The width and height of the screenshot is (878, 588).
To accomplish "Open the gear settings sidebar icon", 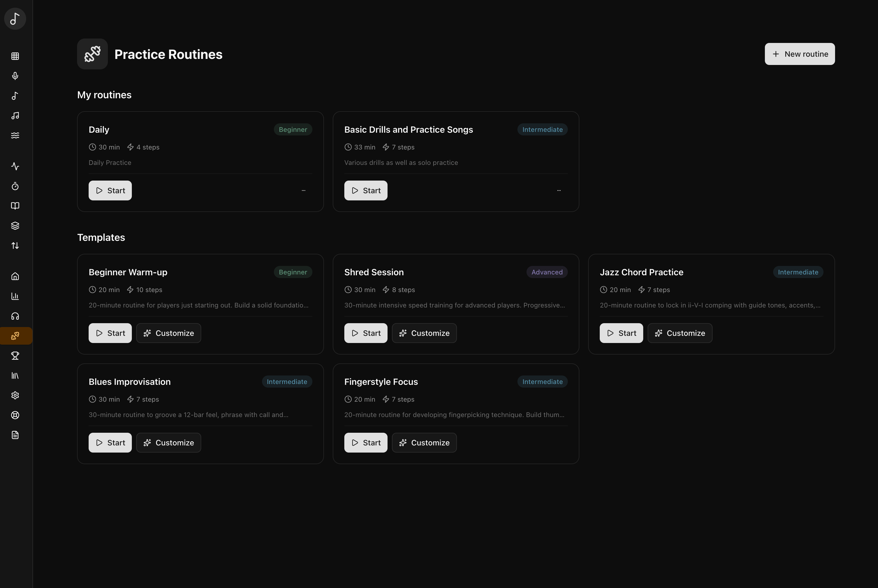I will click(x=15, y=395).
